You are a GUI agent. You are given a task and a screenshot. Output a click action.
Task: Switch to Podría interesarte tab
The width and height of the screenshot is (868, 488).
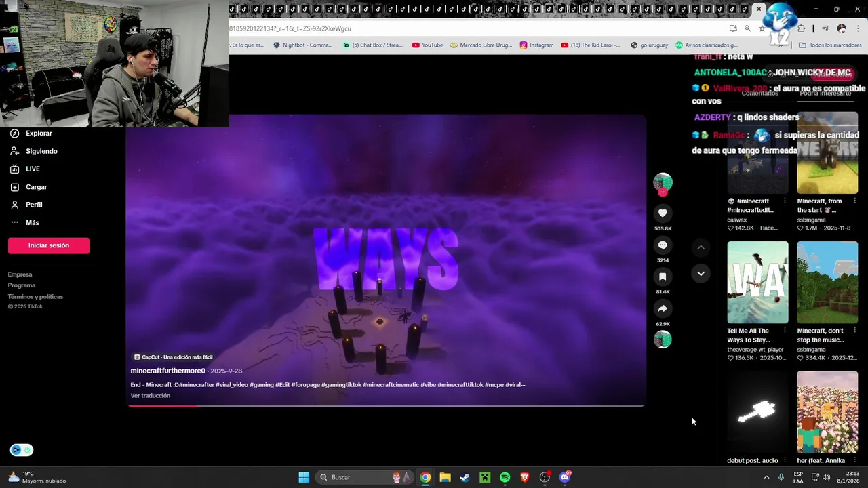[x=825, y=93]
